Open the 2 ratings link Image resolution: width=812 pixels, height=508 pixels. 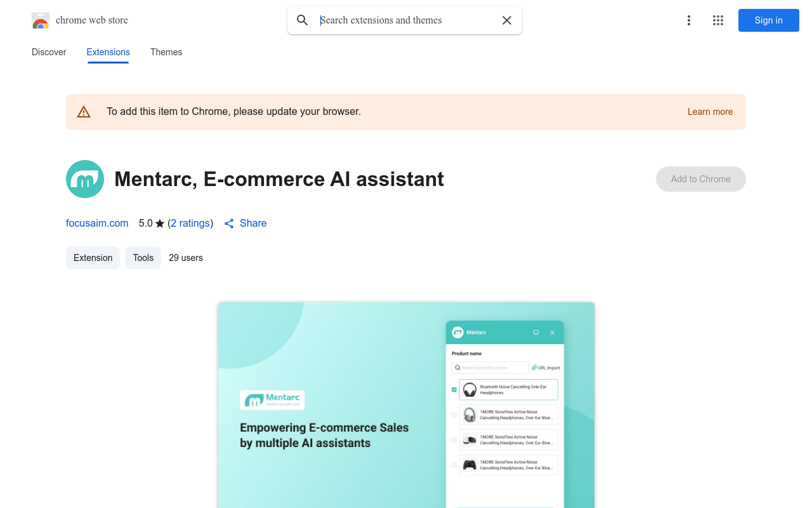coord(190,224)
